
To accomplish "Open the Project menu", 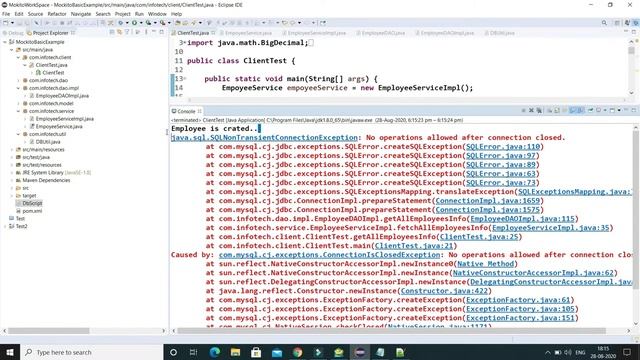I will 122,14.
